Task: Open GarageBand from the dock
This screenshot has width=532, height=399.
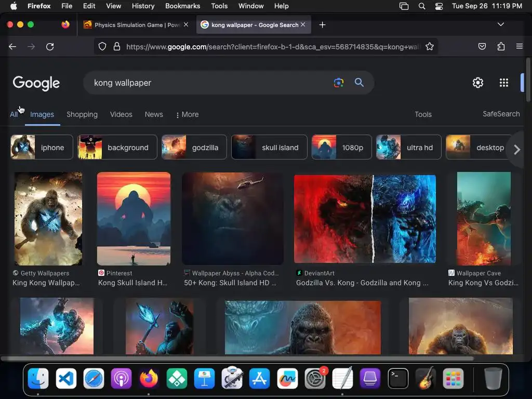Action: pos(425,378)
